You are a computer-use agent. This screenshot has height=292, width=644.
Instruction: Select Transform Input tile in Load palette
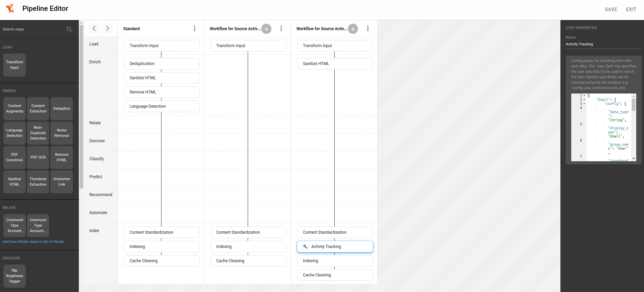(x=15, y=65)
